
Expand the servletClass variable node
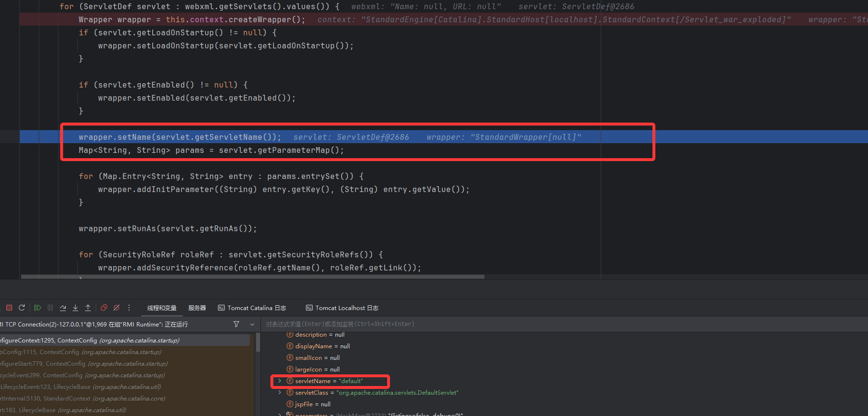point(279,393)
